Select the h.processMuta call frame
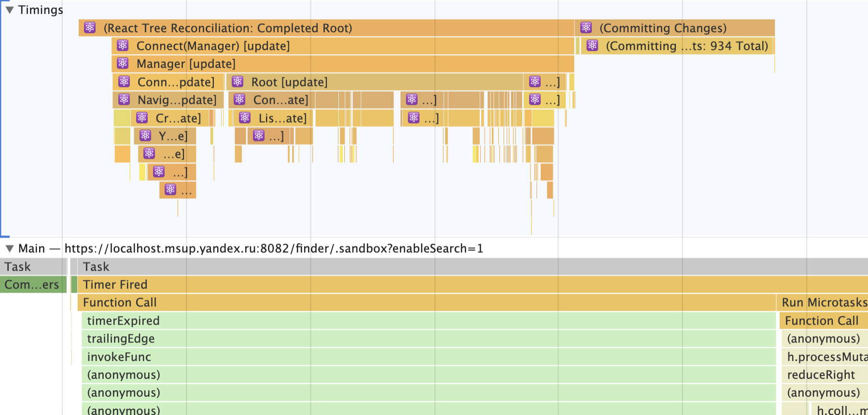Viewport: 868px width, 415px height. (x=826, y=357)
